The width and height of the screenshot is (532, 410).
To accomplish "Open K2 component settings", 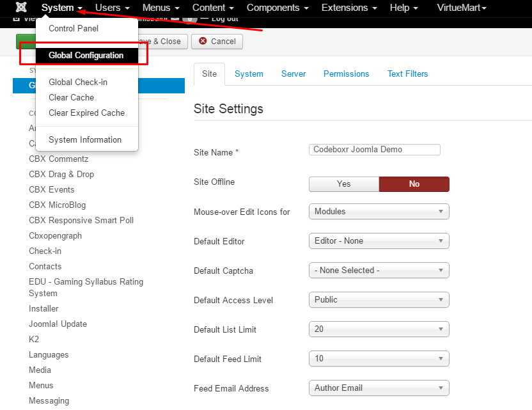I will (x=34, y=339).
